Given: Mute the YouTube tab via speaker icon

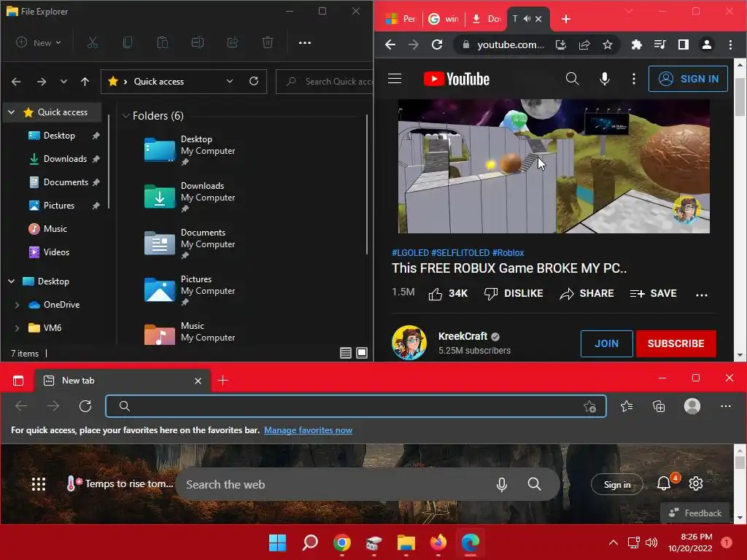Looking at the screenshot, I should point(527,19).
